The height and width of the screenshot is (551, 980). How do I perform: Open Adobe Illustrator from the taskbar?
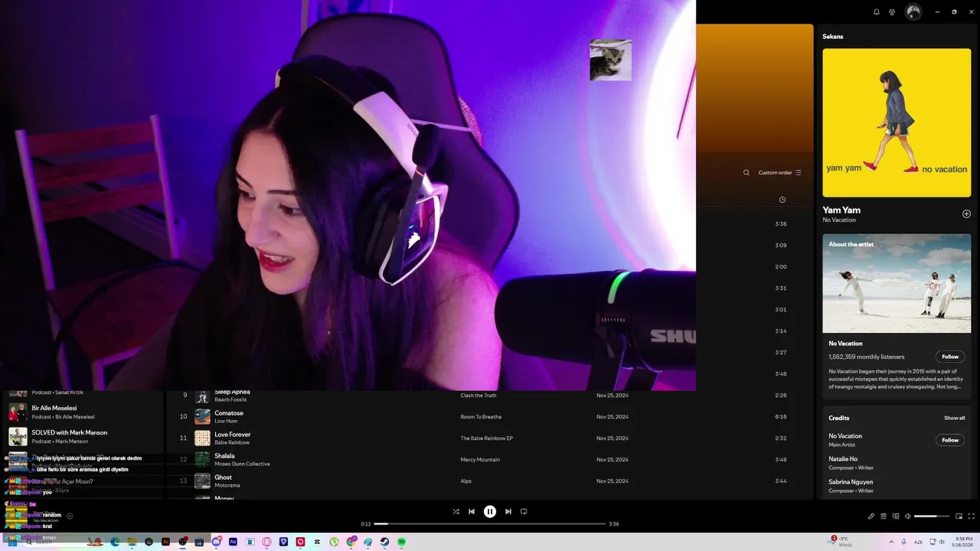(x=165, y=542)
